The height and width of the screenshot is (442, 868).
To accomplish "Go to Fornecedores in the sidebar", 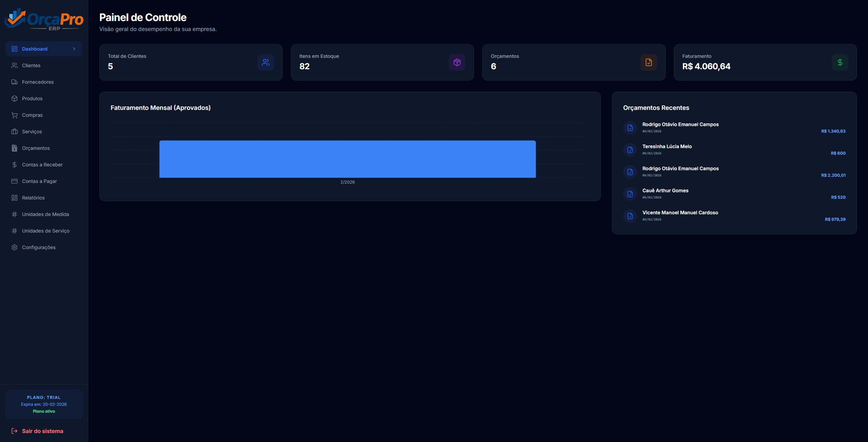I will 38,82.
